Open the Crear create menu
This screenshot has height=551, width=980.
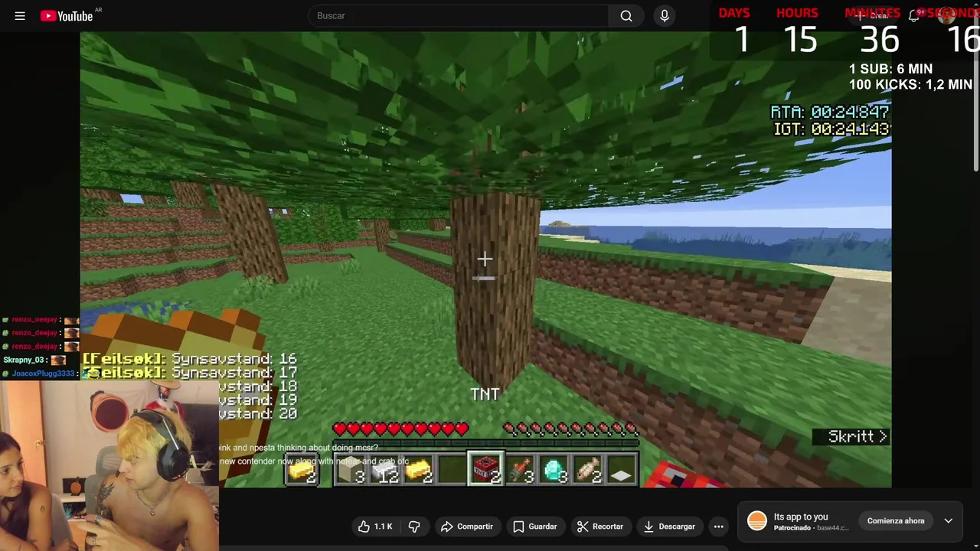873,15
